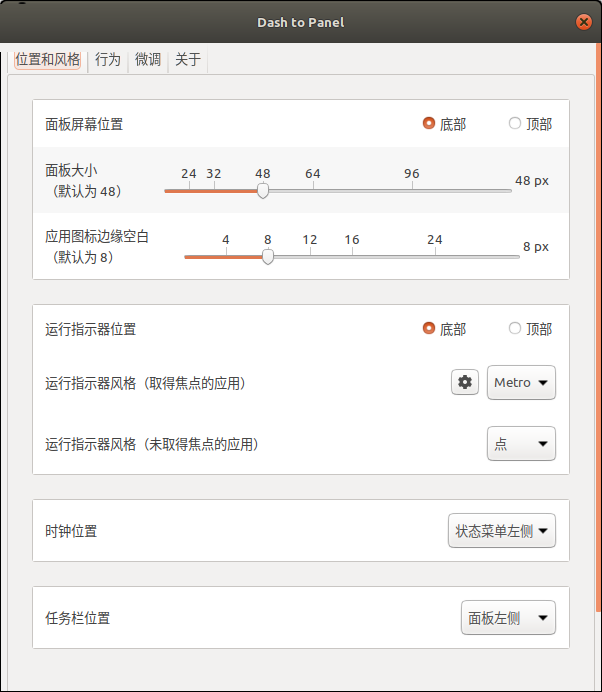This screenshot has height=692, width=602.
Task: Select 顶部 for 运行指示器位置
Action: pos(515,328)
